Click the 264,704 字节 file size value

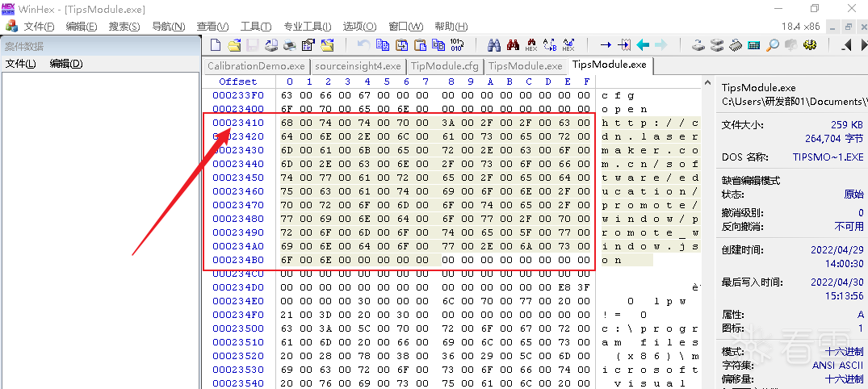834,138
